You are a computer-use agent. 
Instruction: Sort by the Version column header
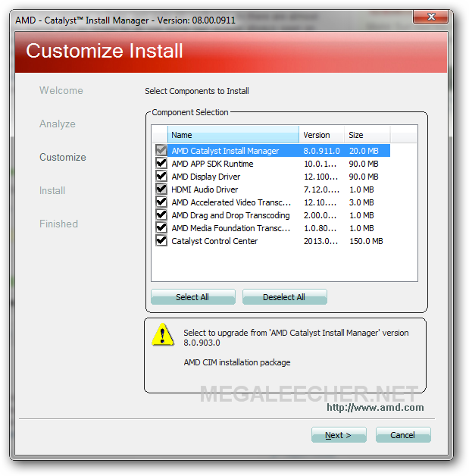(321, 135)
